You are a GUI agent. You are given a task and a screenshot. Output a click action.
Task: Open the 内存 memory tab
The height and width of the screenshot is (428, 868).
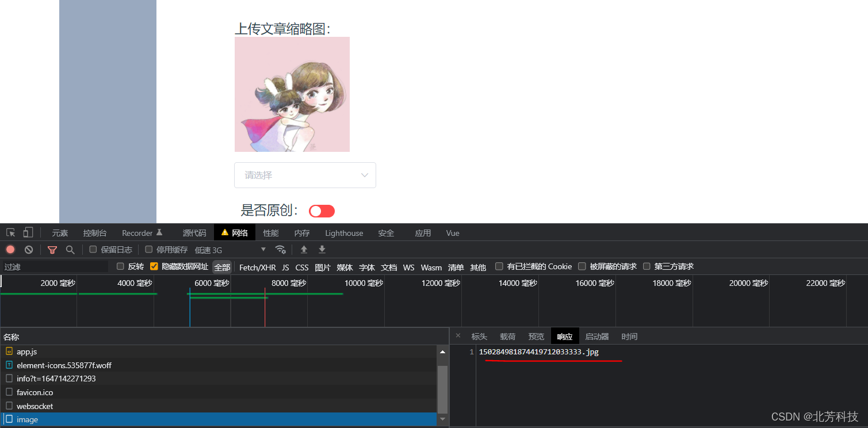[x=302, y=233]
